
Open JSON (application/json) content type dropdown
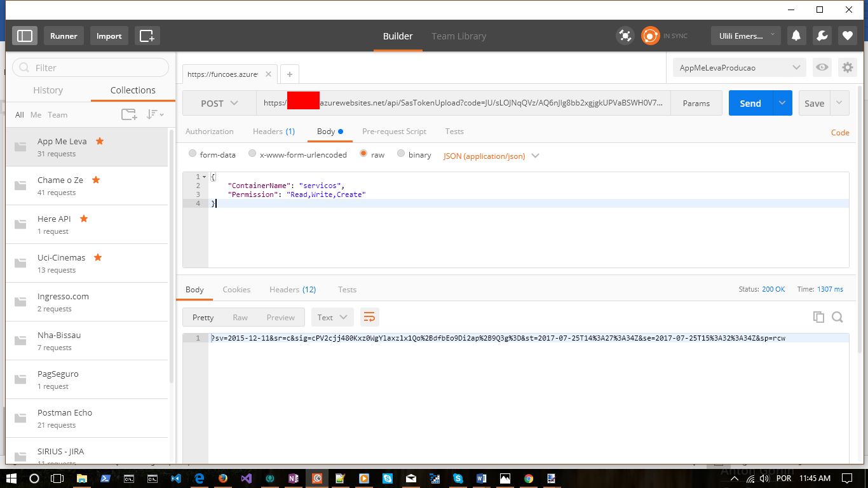coord(491,156)
